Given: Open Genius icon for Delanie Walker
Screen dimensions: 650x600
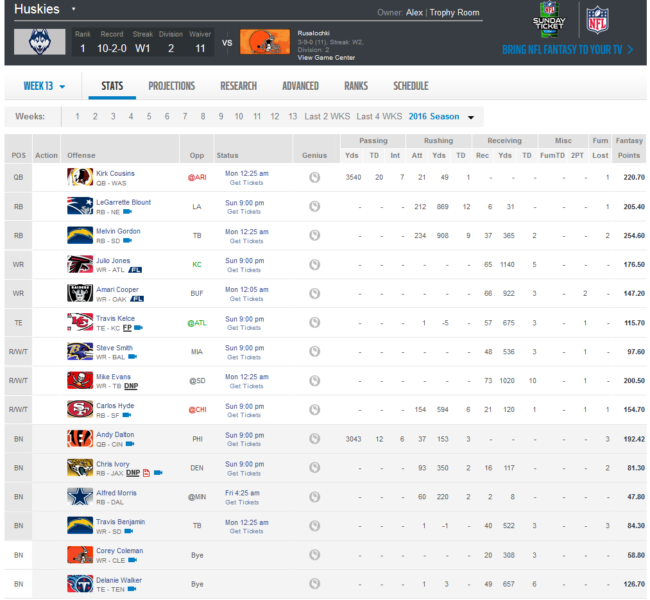Looking at the screenshot, I should [314, 584].
